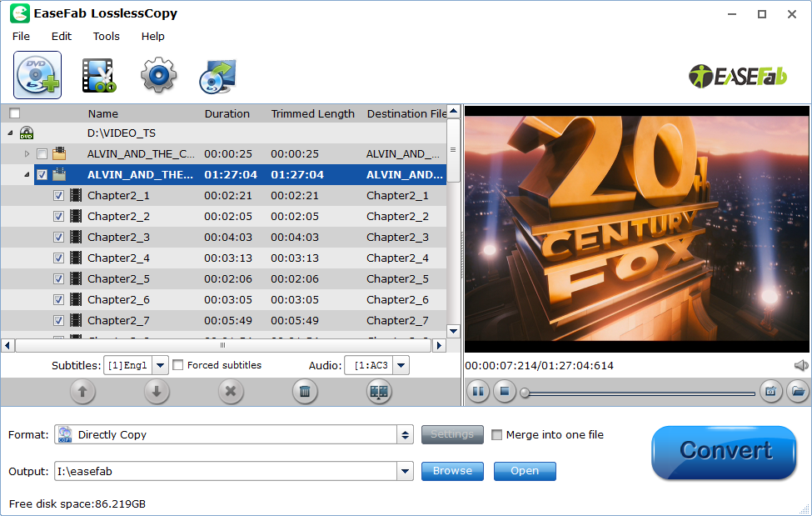Sort by the Duration column header
Viewport: 812px width, 516px height.
227,113
